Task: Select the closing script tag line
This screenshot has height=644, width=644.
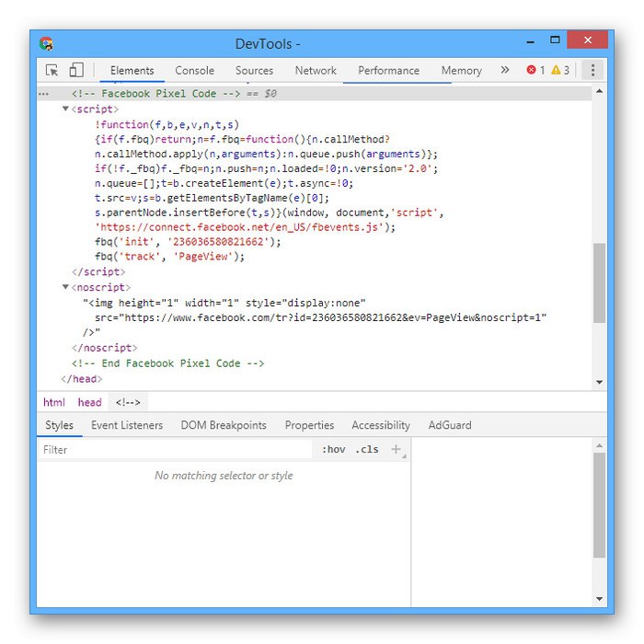Action: (x=98, y=271)
